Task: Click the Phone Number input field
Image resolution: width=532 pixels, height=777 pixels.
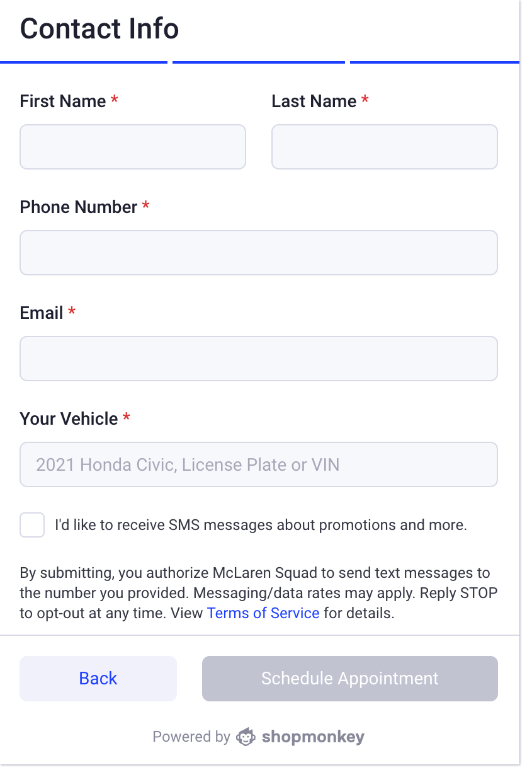Action: (x=258, y=252)
